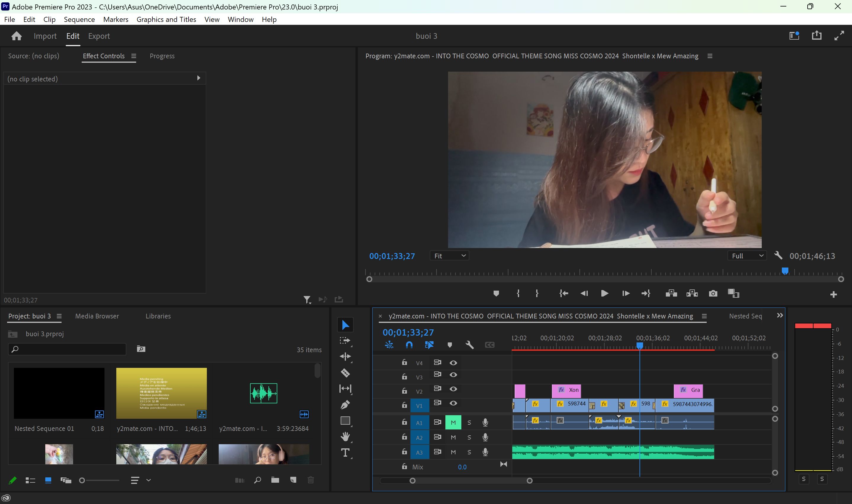Solo track A3
852x504 pixels.
pos(469,452)
